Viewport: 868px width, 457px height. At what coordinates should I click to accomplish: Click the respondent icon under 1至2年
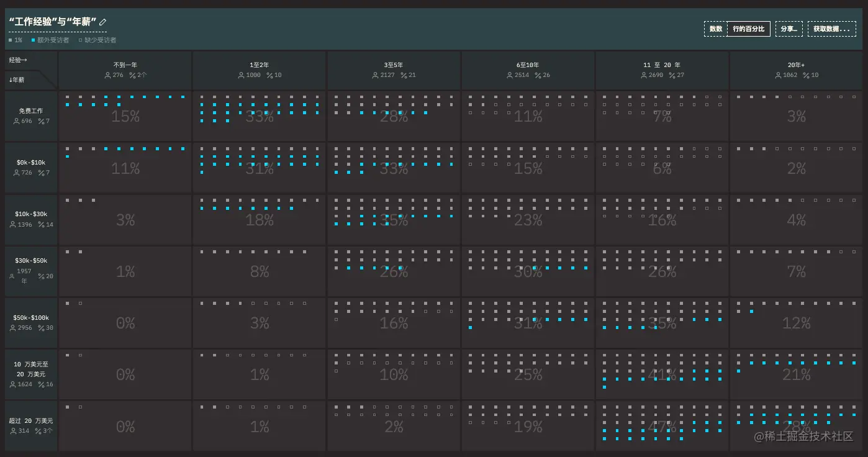coord(241,75)
